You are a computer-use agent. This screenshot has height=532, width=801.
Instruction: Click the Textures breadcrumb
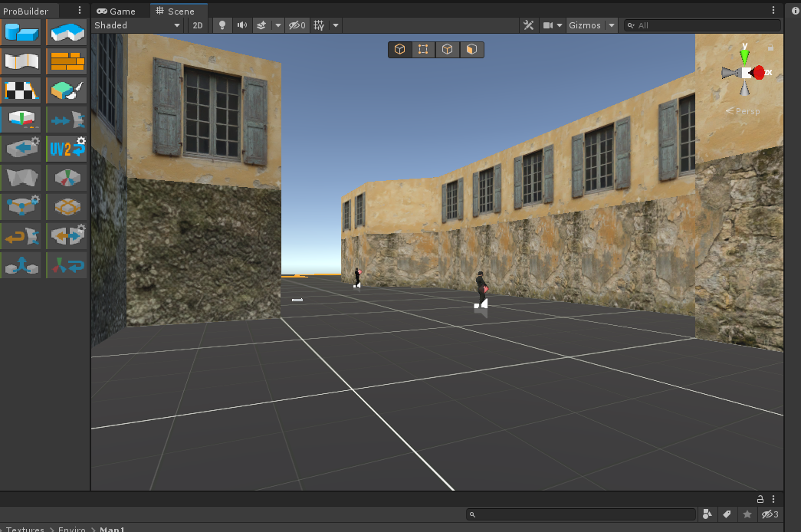pos(25,529)
